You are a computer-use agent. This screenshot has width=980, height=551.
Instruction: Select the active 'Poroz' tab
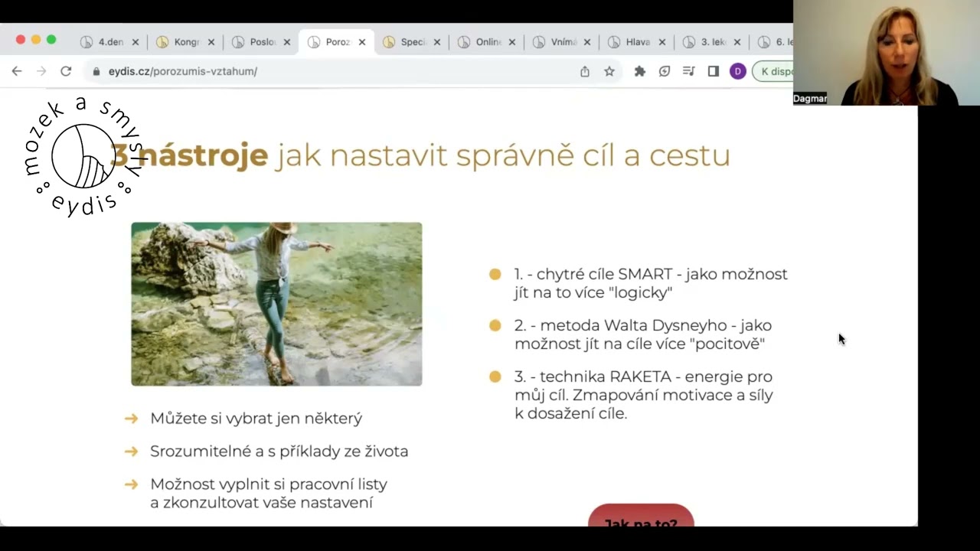pos(338,42)
